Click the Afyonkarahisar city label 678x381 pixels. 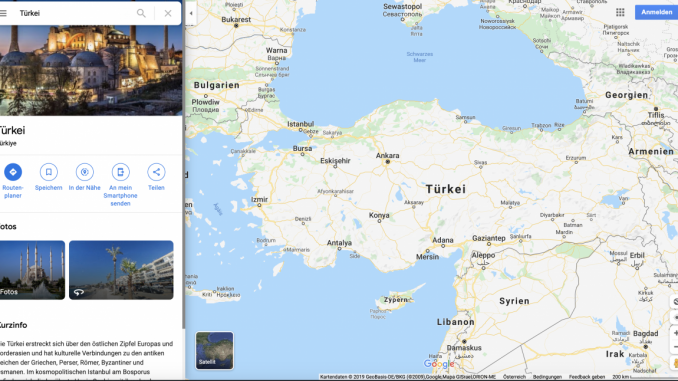pyautogui.click(x=336, y=191)
